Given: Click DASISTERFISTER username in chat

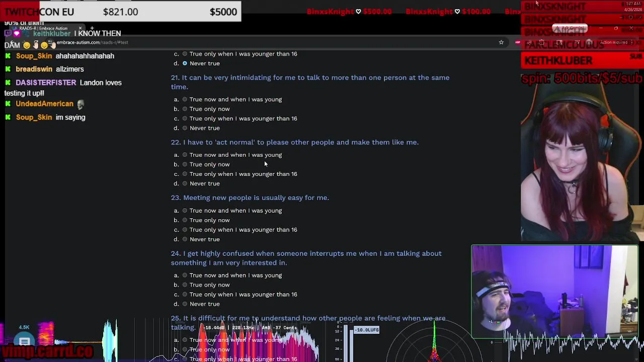Looking at the screenshot, I should click(x=46, y=82).
